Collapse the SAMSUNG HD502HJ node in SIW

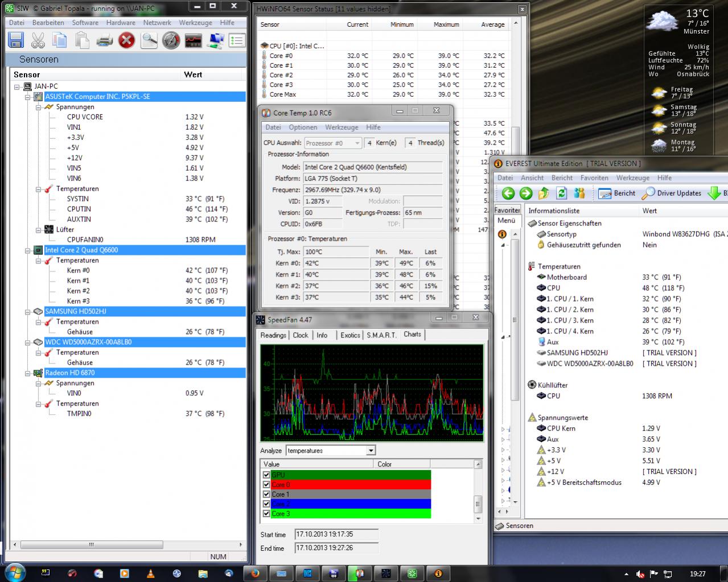(x=27, y=312)
